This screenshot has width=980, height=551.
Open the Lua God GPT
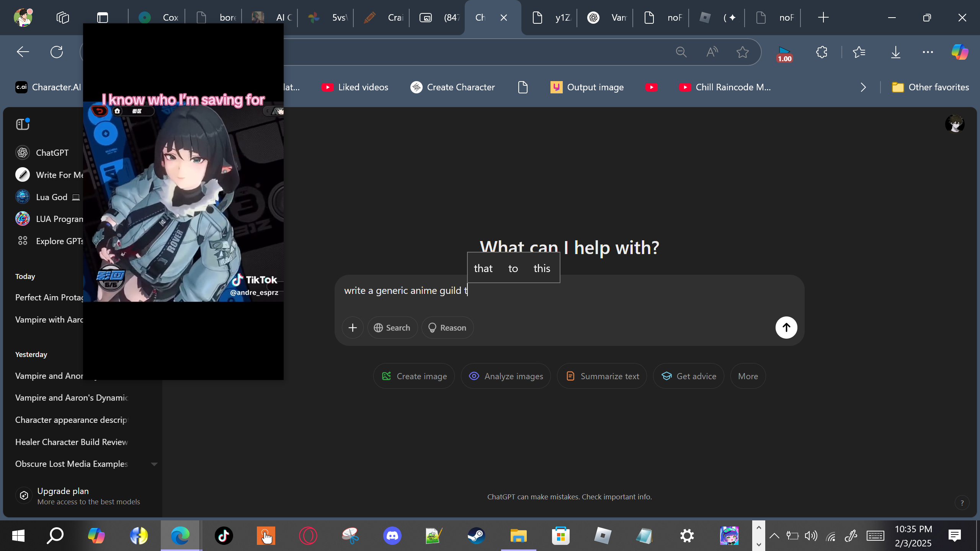tap(48, 197)
